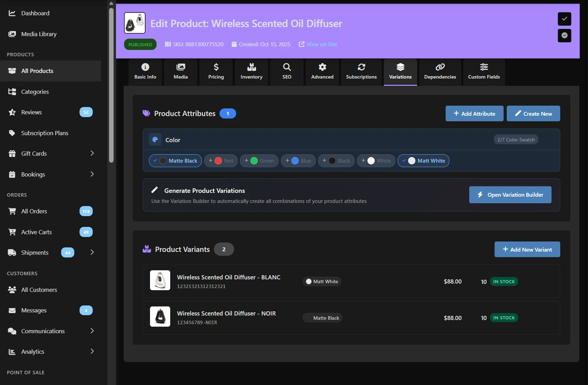Click the Messages envelope icon
Image resolution: width=588 pixels, height=385 pixels.
coord(12,310)
